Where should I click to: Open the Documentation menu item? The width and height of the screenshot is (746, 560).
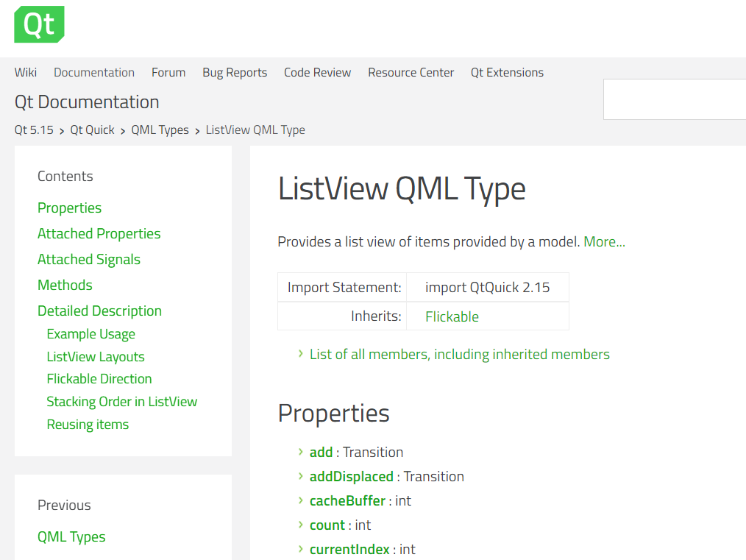point(94,72)
